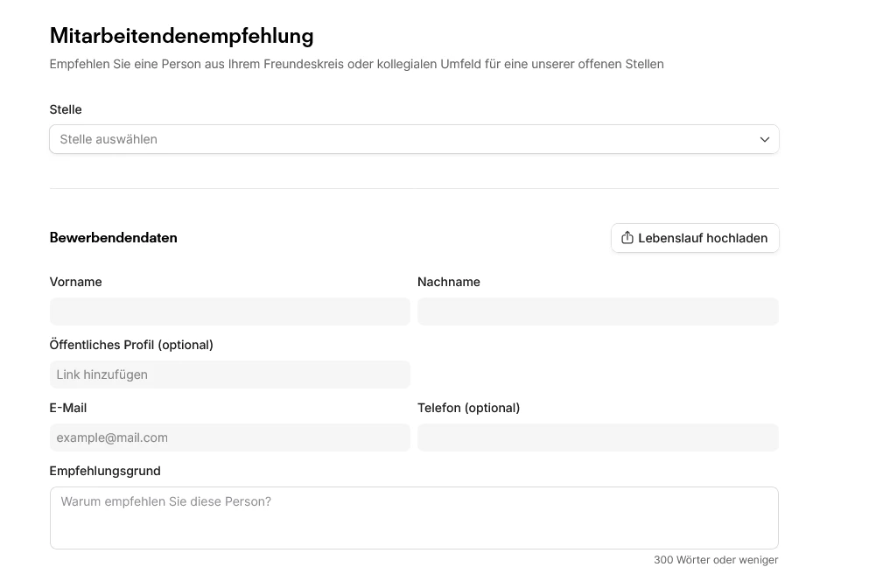Click the Öffentliches Profil (optional) label

tap(131, 345)
